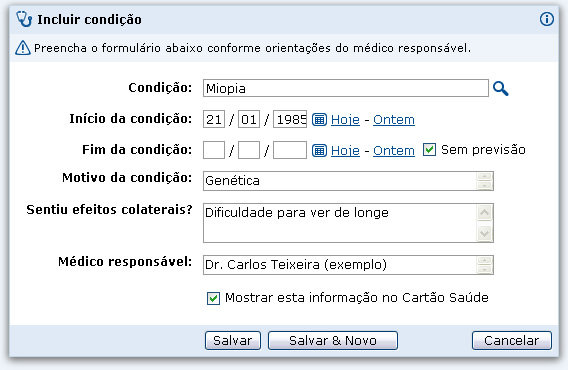Open the calendar picker for Fim da condição

tap(319, 150)
